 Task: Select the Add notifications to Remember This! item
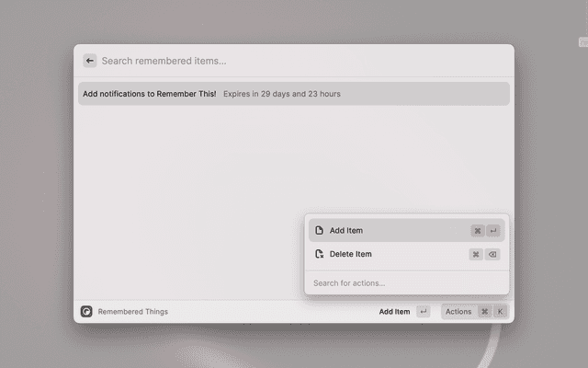150,94
